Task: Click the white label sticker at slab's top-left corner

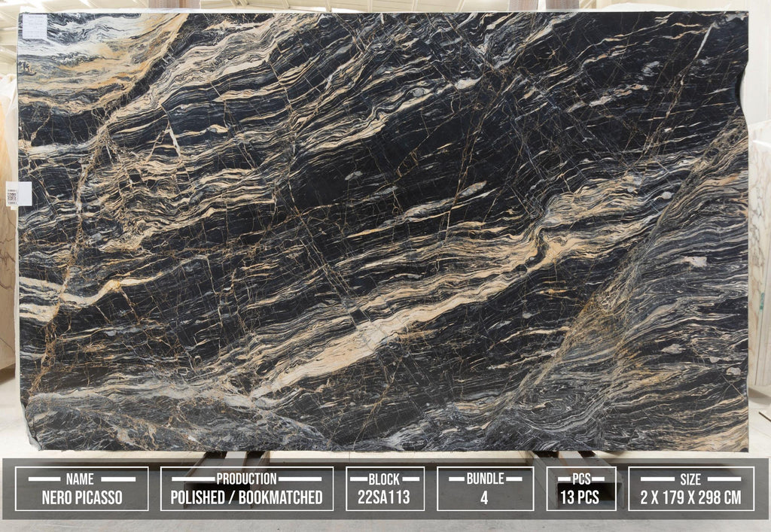Action: click(35, 27)
